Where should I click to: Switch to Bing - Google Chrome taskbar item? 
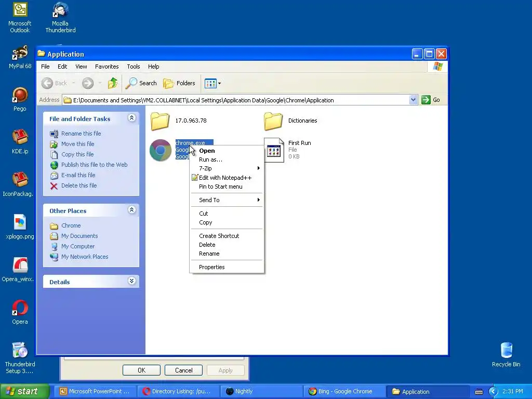[x=344, y=391]
